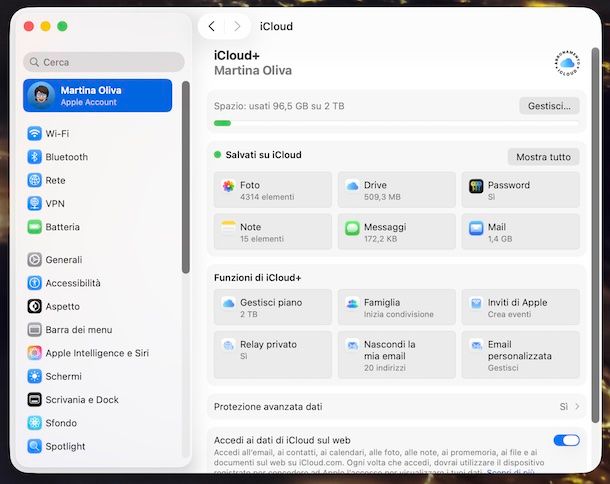This screenshot has width=610, height=484.
Task: Click the Password keys icon
Action: 476,186
